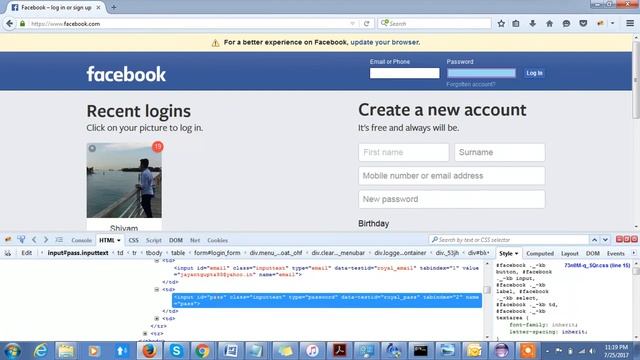Image resolution: width=640 pixels, height=360 pixels.
Task: Open a new browser tab with plus
Action: pyautogui.click(x=113, y=7)
